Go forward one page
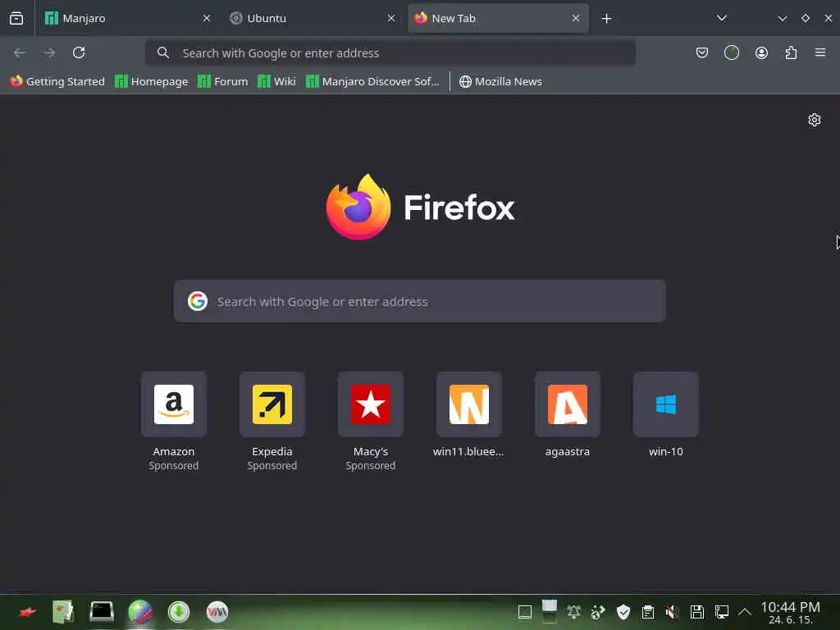This screenshot has height=630, width=840. 49,52
